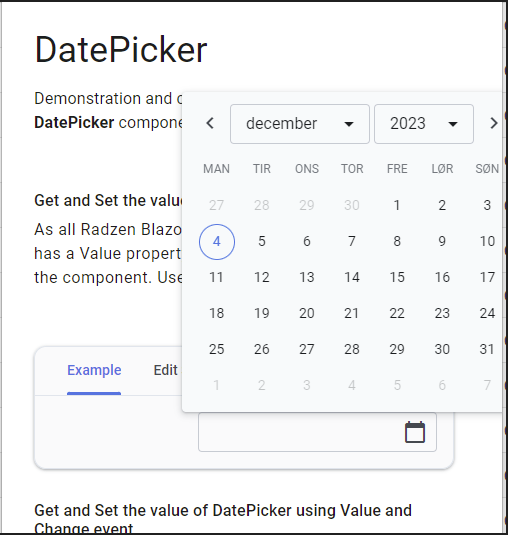
Task: Select 20 December in the calendar
Action: point(307,314)
